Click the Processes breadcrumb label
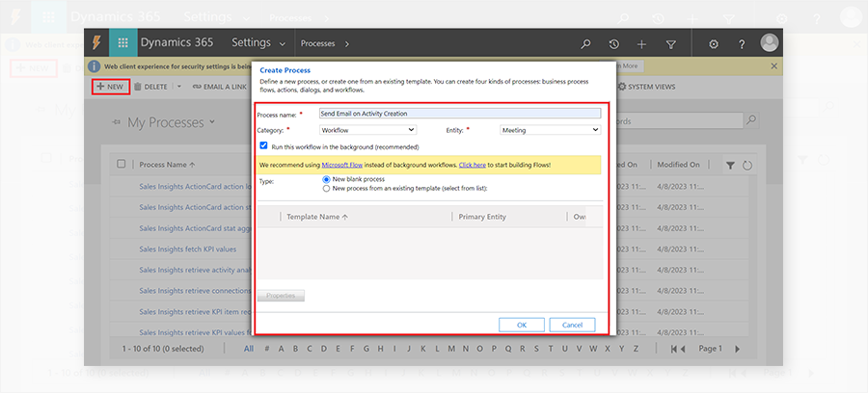Viewport: 868px width, 393px height. coord(317,43)
